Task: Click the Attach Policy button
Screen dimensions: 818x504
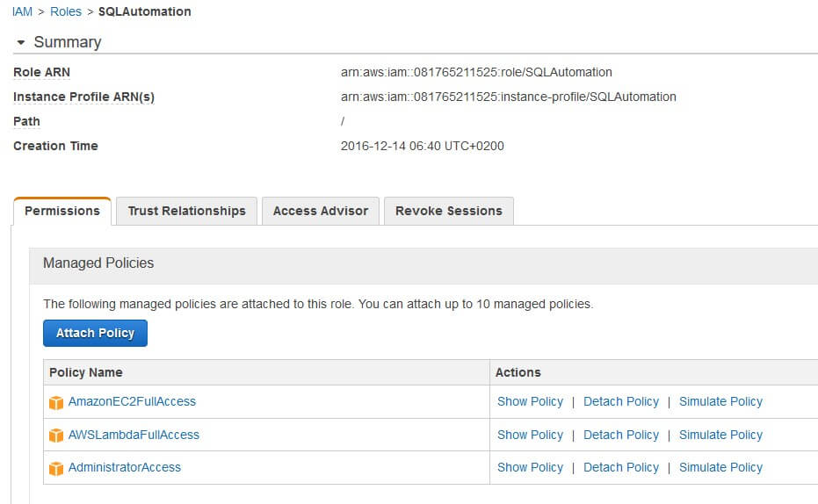Action: (96, 333)
